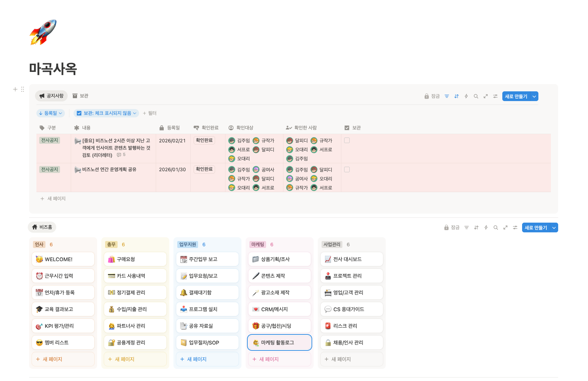Add 새 페이지 under 공지사항 table

coord(53,199)
